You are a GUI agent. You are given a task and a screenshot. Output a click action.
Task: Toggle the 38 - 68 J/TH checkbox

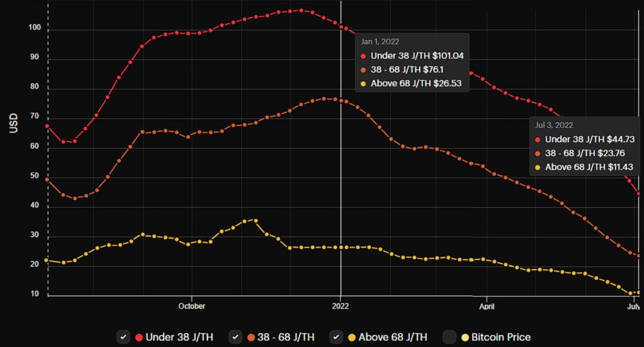236,337
